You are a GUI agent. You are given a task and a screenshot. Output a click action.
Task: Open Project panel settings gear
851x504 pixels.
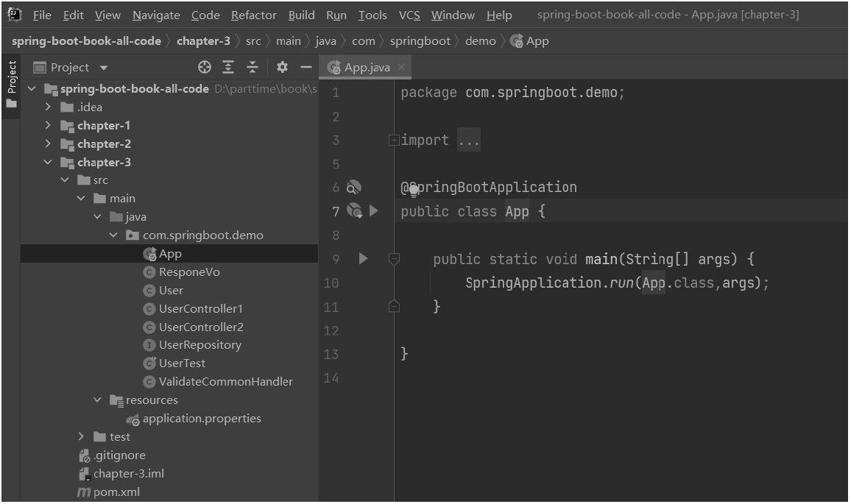(282, 67)
